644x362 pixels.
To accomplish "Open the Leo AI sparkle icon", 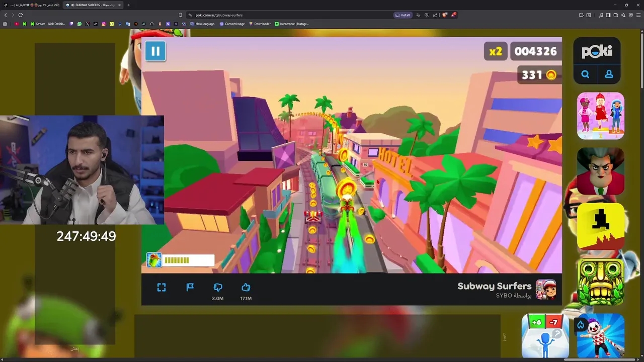I will pos(623,15).
